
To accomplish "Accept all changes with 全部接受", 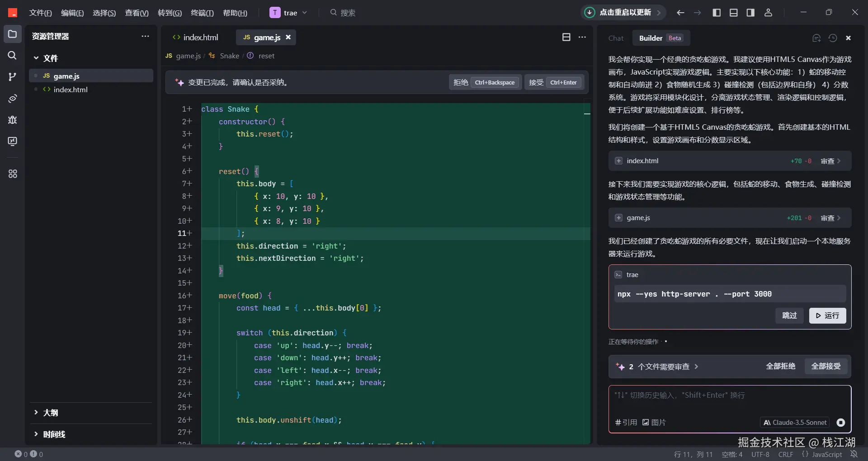I will coord(826,366).
